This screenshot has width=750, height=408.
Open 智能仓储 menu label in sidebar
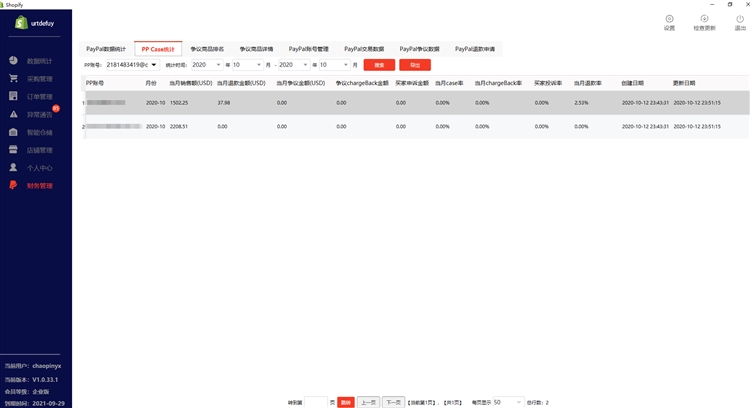[x=39, y=132]
